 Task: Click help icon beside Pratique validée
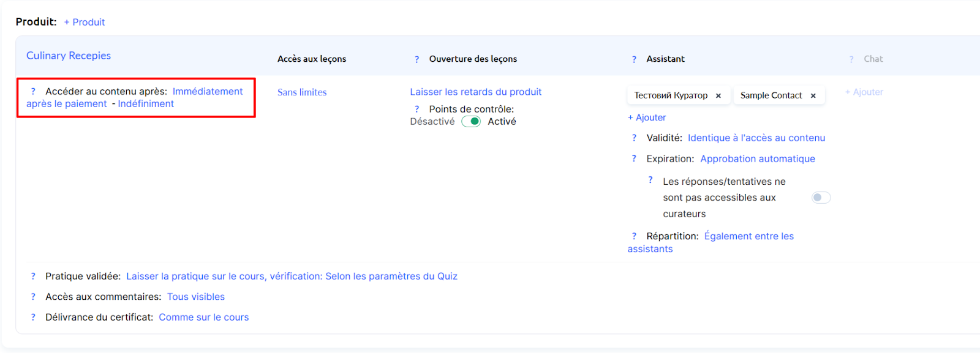coord(33,277)
